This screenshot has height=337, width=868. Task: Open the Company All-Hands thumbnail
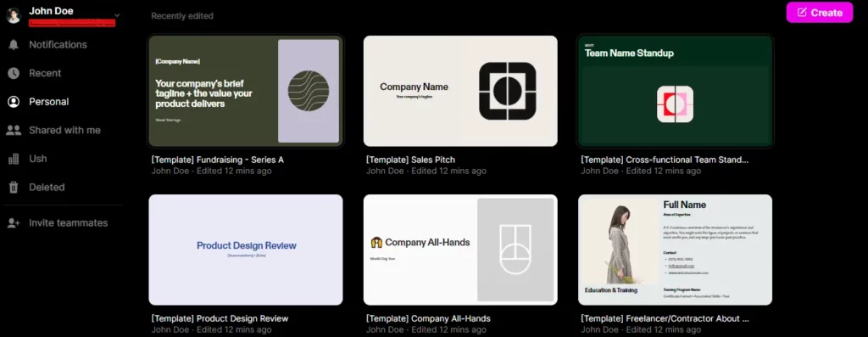click(460, 250)
